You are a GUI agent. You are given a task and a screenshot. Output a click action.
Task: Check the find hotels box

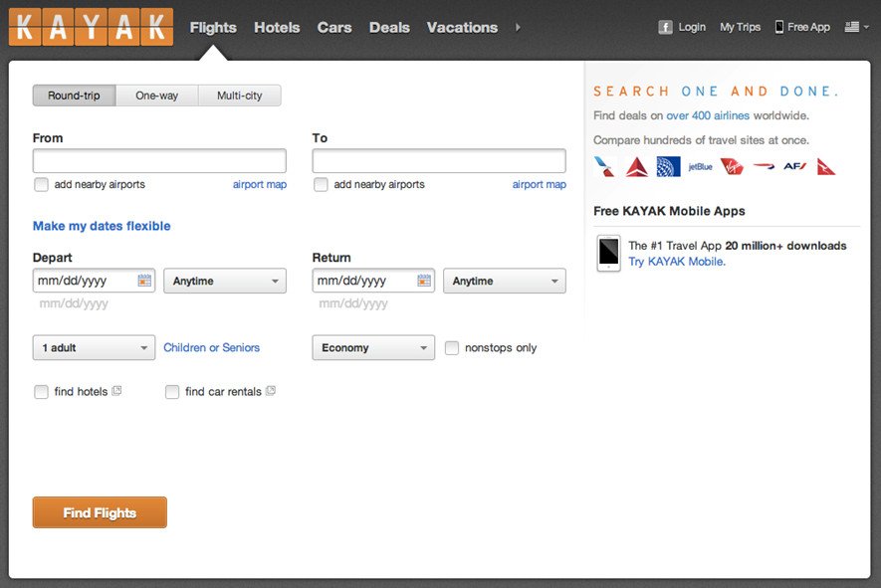click(41, 391)
